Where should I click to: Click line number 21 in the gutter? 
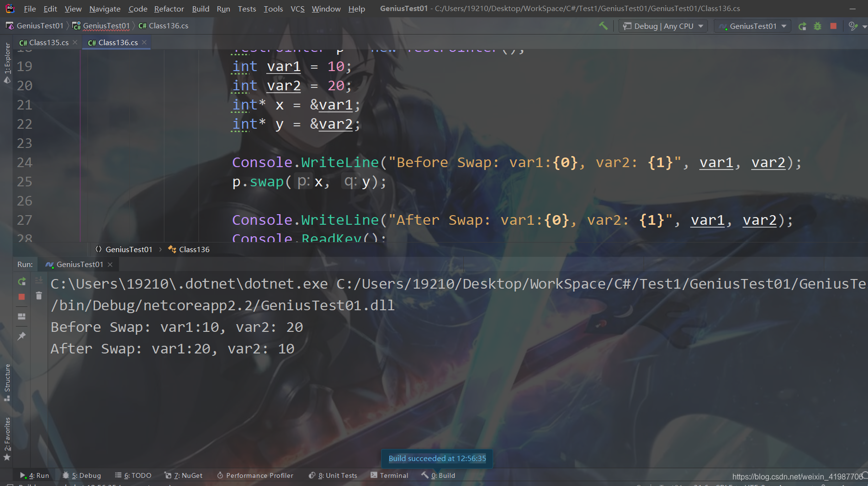point(25,105)
